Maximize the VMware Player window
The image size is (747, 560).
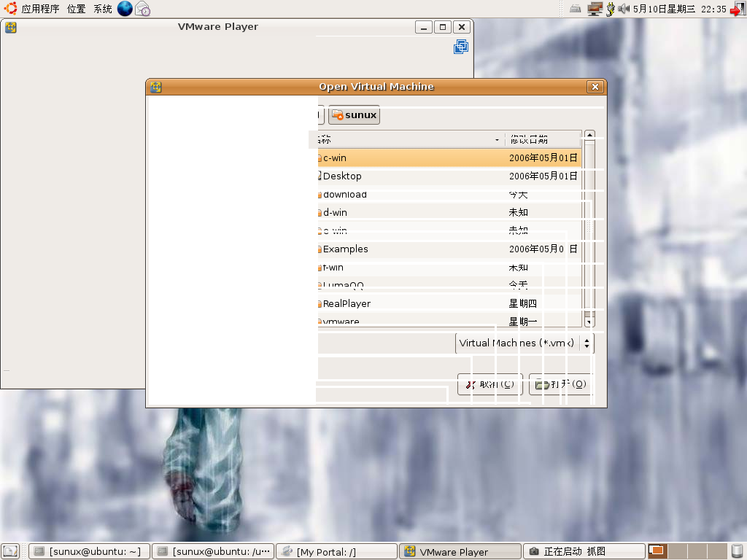pyautogui.click(x=443, y=27)
